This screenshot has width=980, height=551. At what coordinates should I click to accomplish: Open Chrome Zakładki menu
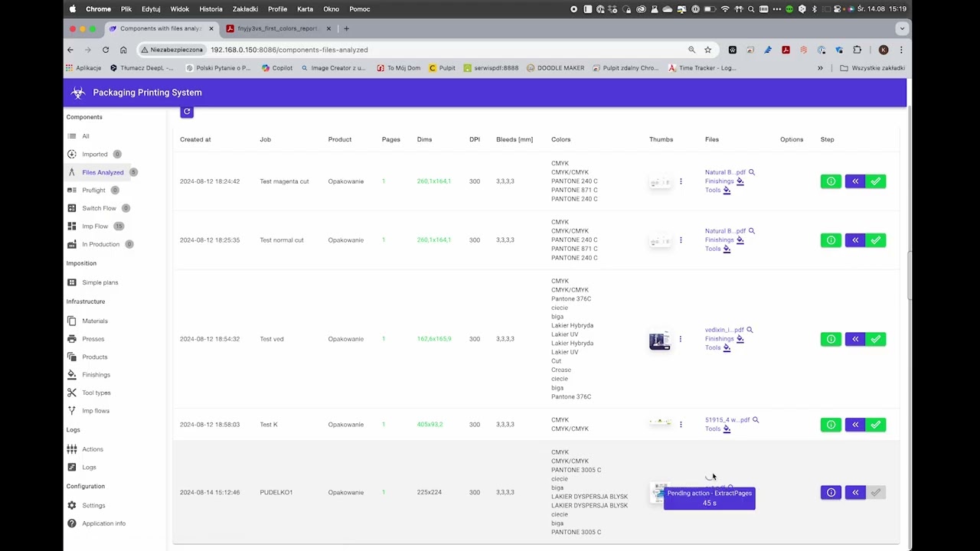click(x=245, y=9)
